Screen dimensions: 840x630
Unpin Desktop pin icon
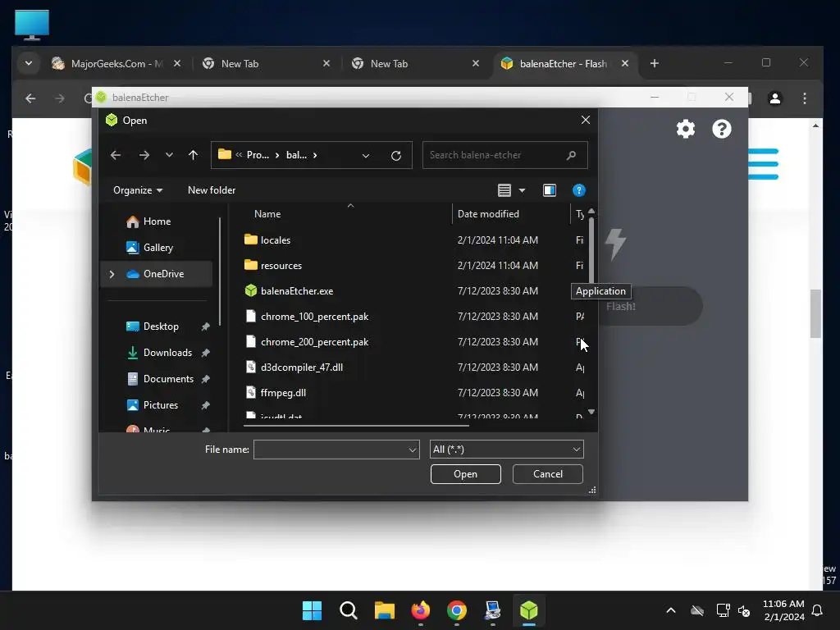coord(205,326)
